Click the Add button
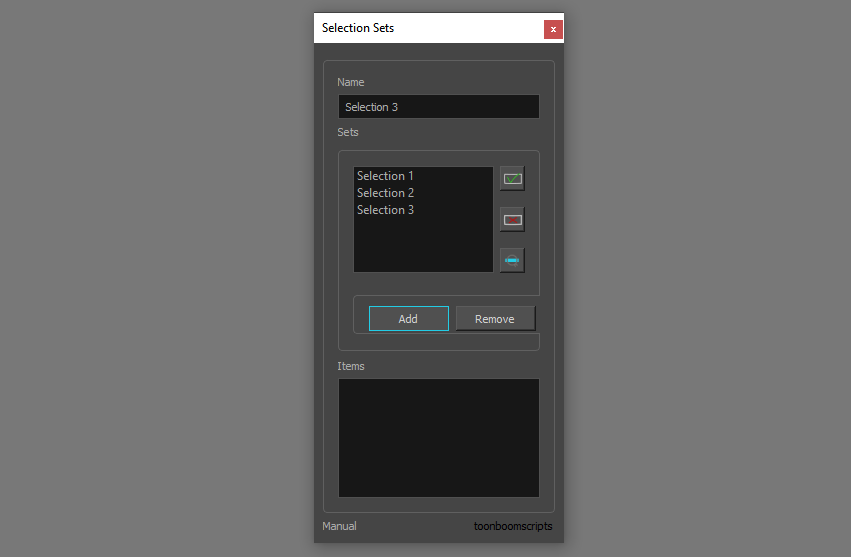The width and height of the screenshot is (851, 557). click(x=409, y=319)
